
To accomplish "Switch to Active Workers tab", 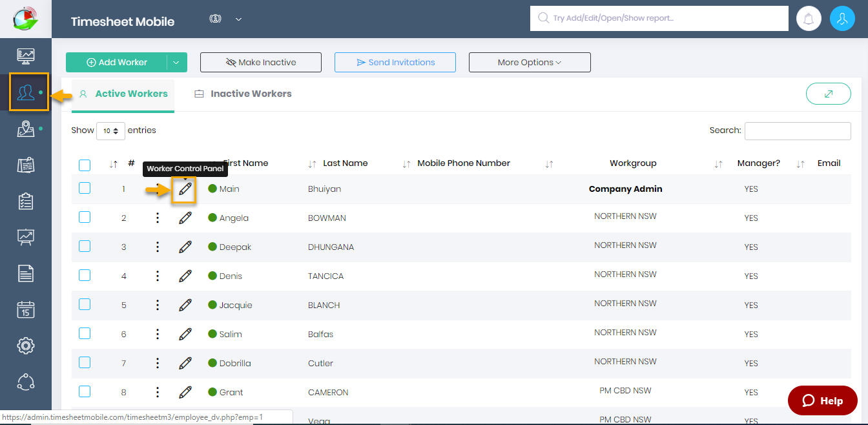I will [123, 94].
